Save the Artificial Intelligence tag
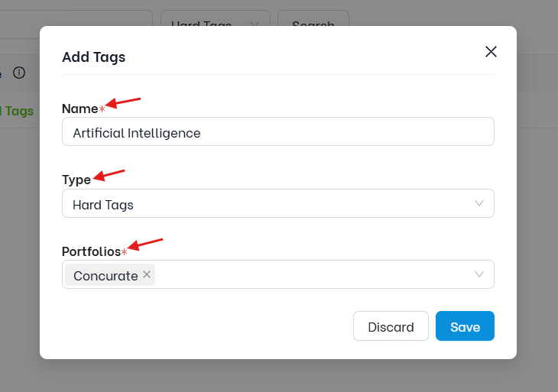This screenshot has width=558, height=392. [465, 326]
